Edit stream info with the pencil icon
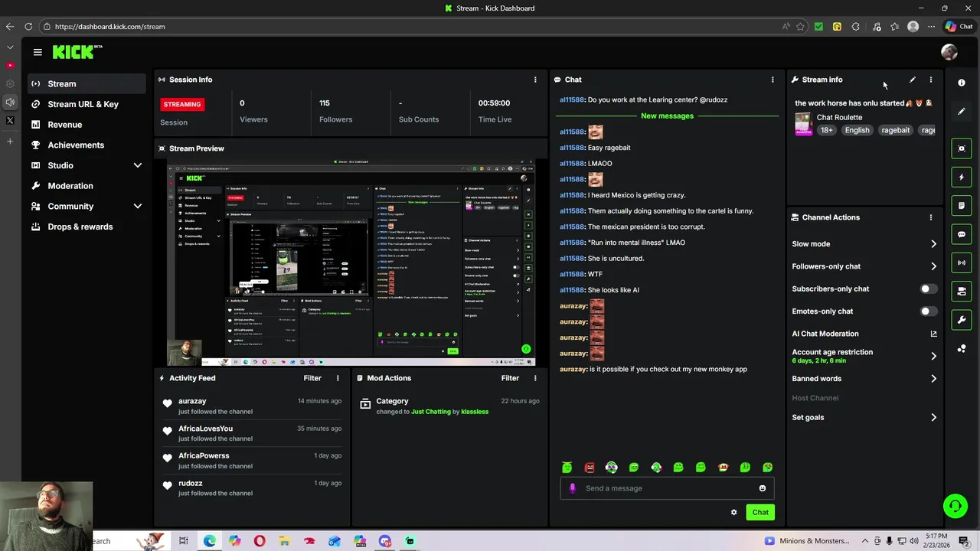 tap(913, 80)
